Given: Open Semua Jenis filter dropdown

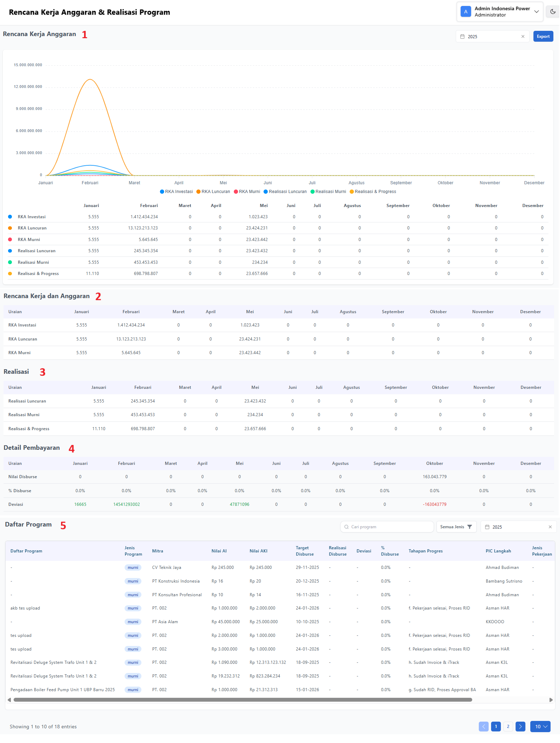Looking at the screenshot, I should pyautogui.click(x=456, y=527).
